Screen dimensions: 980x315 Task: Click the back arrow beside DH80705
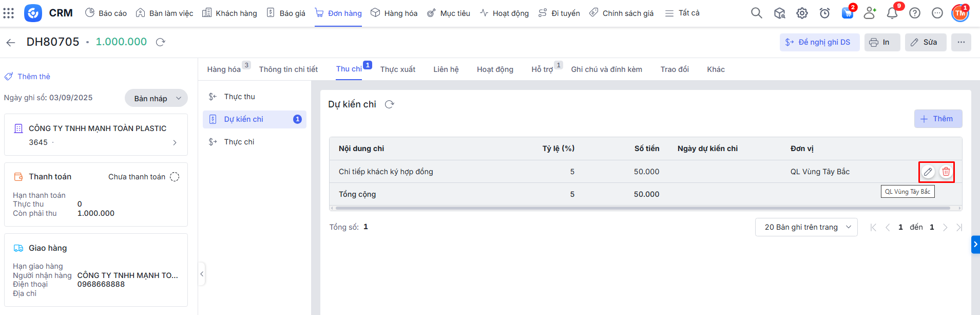[x=11, y=42]
